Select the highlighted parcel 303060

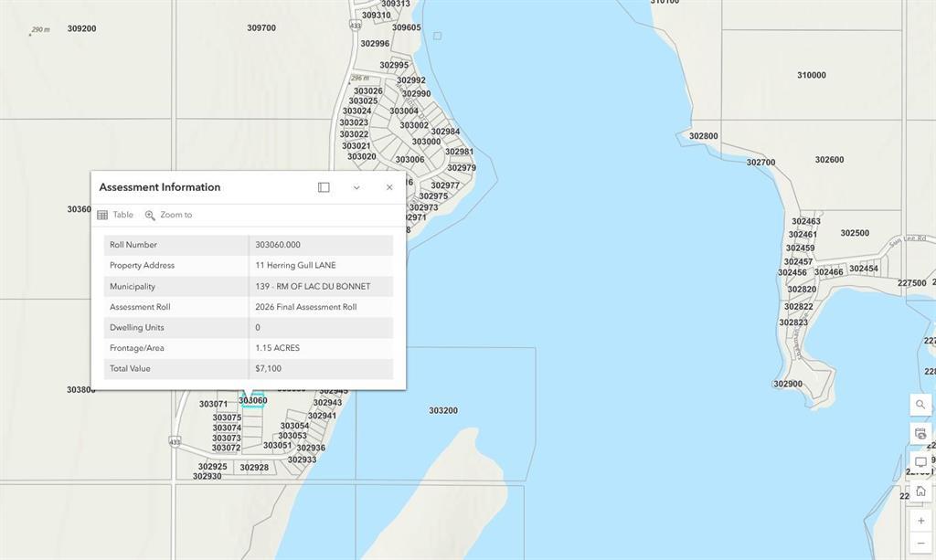[x=253, y=401]
